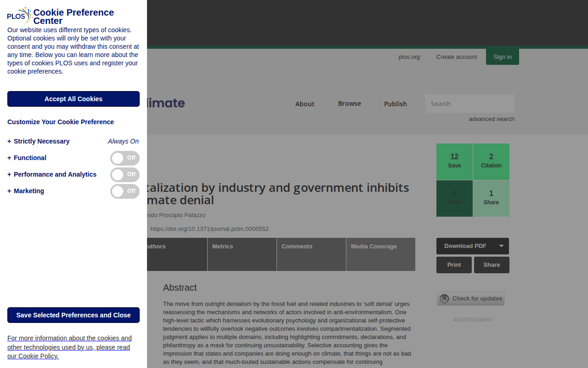Click the Abstract heading
The height and width of the screenshot is (368, 588).
coord(180,287)
